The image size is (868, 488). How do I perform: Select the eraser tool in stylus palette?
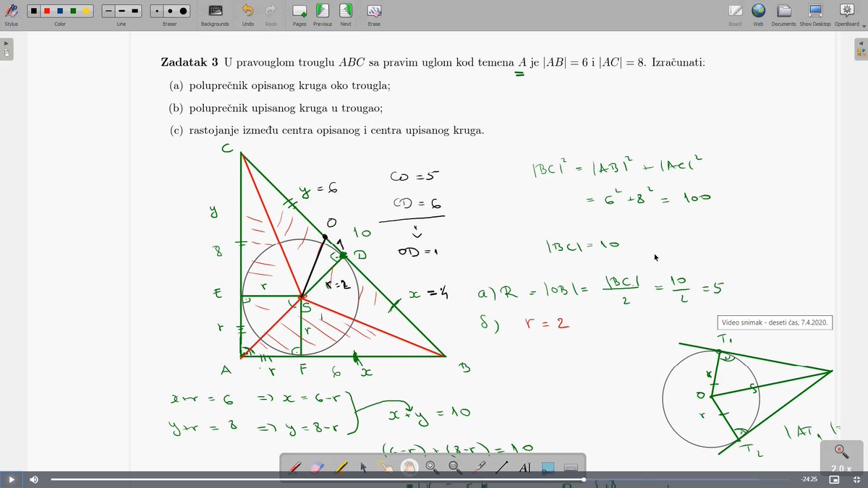tap(318, 467)
